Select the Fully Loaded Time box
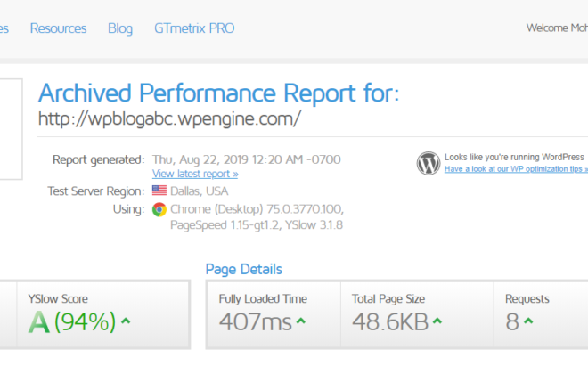The image size is (588, 374). 274,315
